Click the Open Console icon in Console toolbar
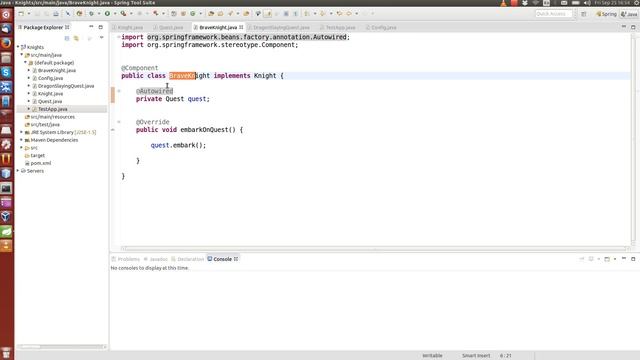 click(607, 259)
